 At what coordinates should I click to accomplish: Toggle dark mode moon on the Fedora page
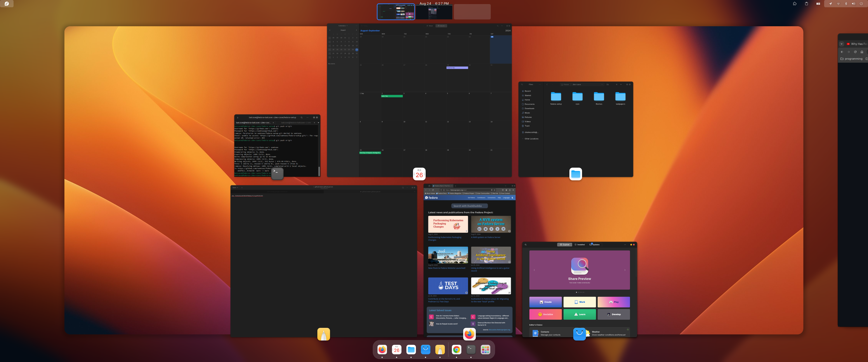click(x=512, y=198)
